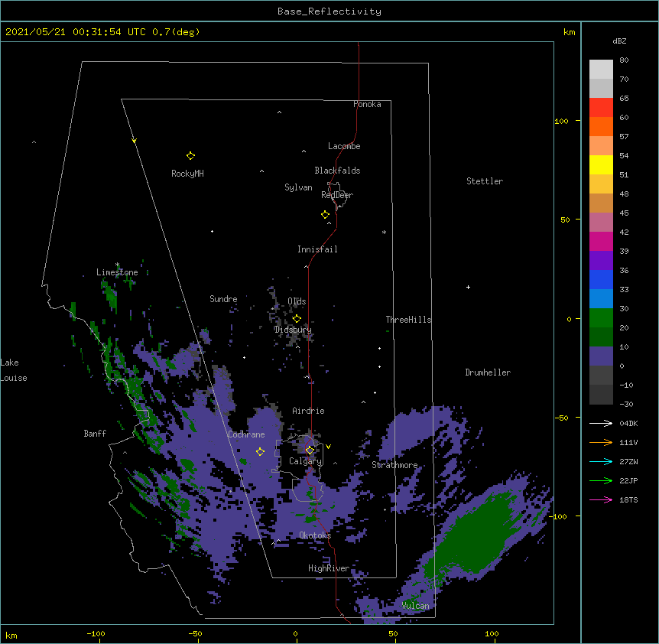The image size is (659, 644).
Task: Click the RedDeer city label
Action: click(337, 195)
